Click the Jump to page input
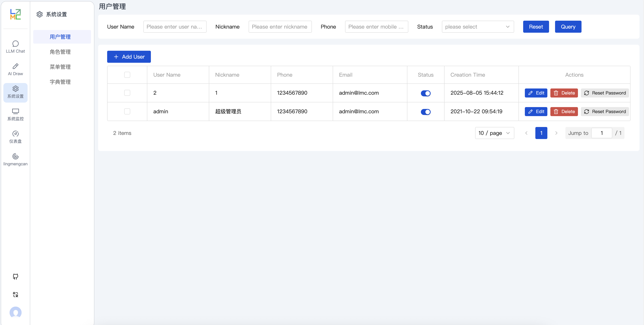Image resolution: width=644 pixels, height=325 pixels. pos(602,133)
